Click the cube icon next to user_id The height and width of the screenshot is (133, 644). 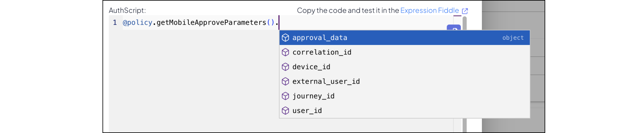[285, 111]
